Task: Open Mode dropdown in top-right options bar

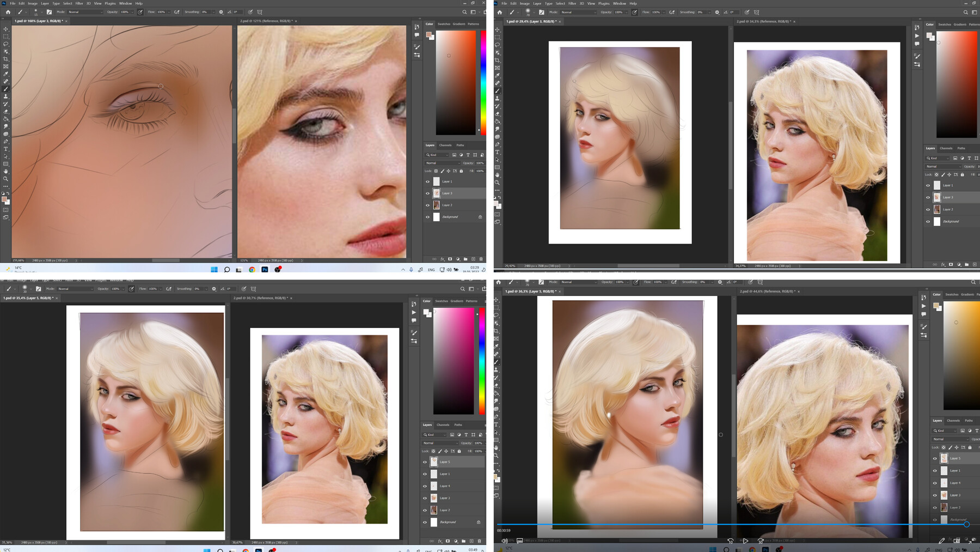Action: pos(577,12)
